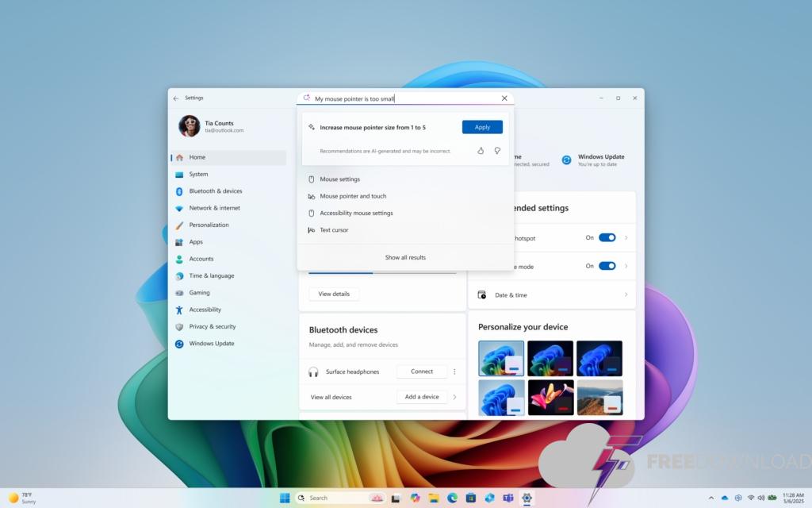Click the thumbs up feedback icon
Image resolution: width=812 pixels, height=508 pixels.
point(481,151)
